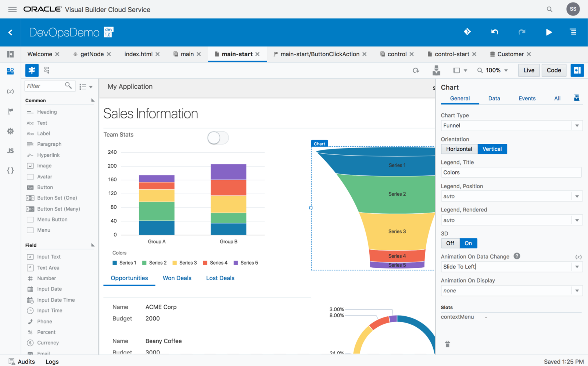Set 3D option to Off
The image size is (588, 366).
click(x=450, y=243)
